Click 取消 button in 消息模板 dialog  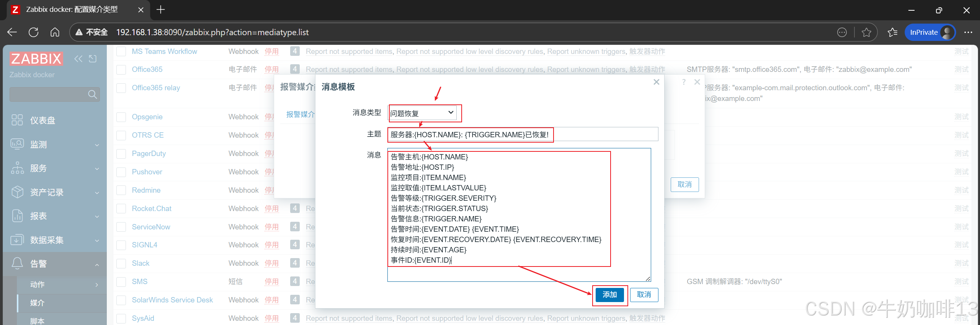644,295
